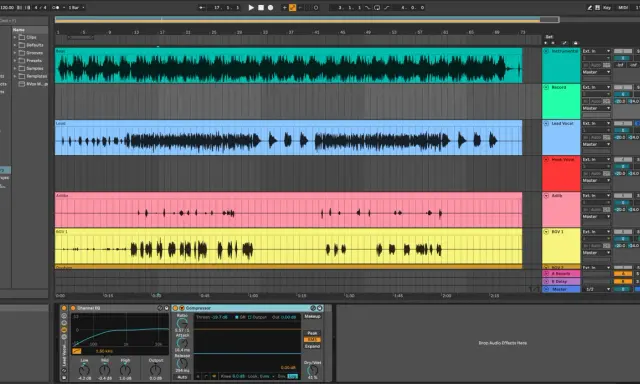Open the Instrumental track's Ext. In dropdown
640x384 pixels.
pyautogui.click(x=596, y=51)
